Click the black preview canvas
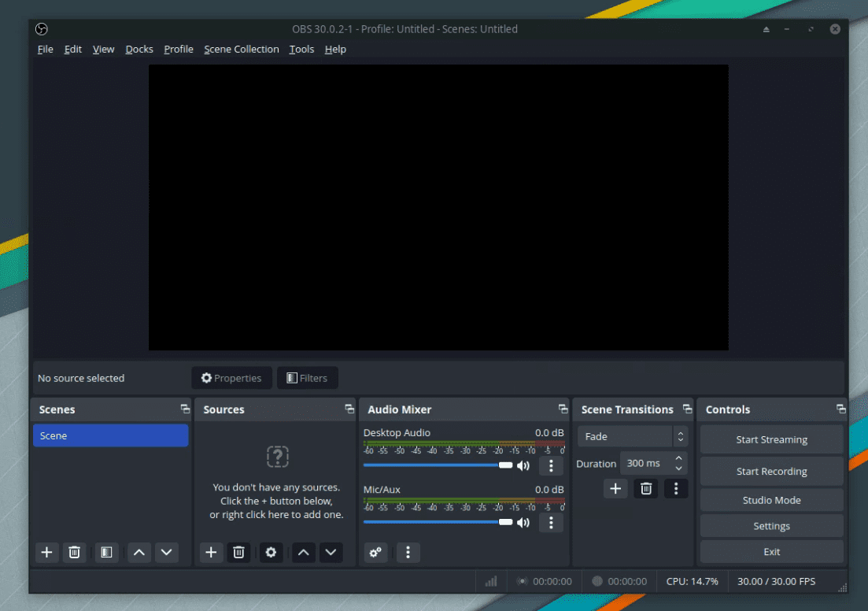 (x=438, y=207)
